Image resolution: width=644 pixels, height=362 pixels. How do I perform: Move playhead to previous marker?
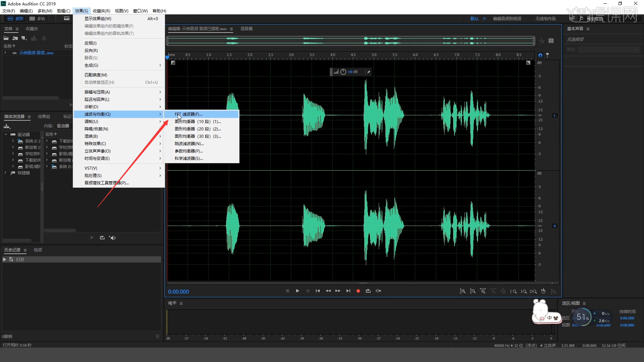(318, 291)
